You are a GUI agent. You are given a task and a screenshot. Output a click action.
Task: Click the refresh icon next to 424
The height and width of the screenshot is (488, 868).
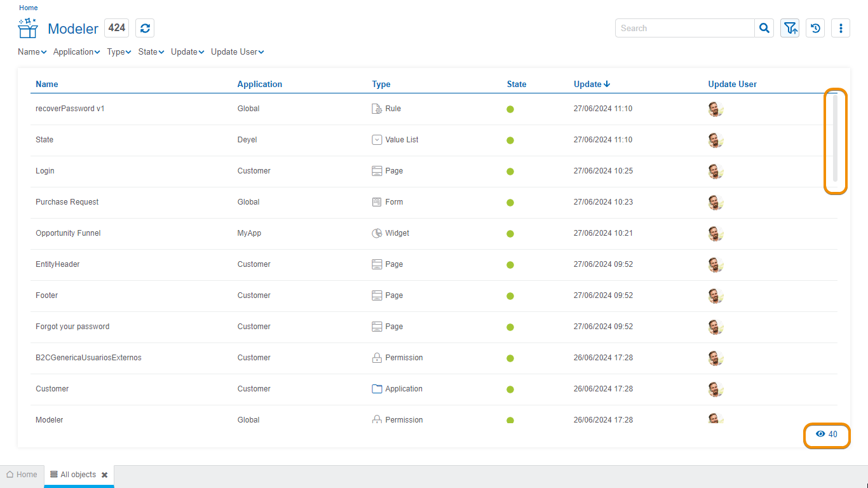tap(145, 28)
